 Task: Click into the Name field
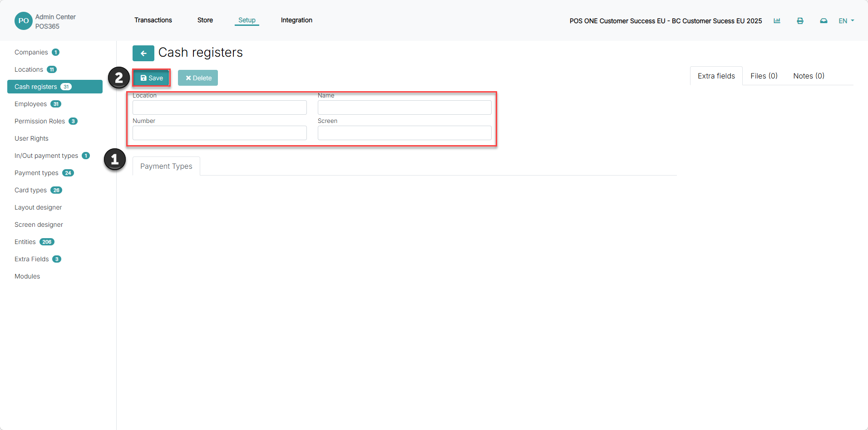pyautogui.click(x=404, y=107)
